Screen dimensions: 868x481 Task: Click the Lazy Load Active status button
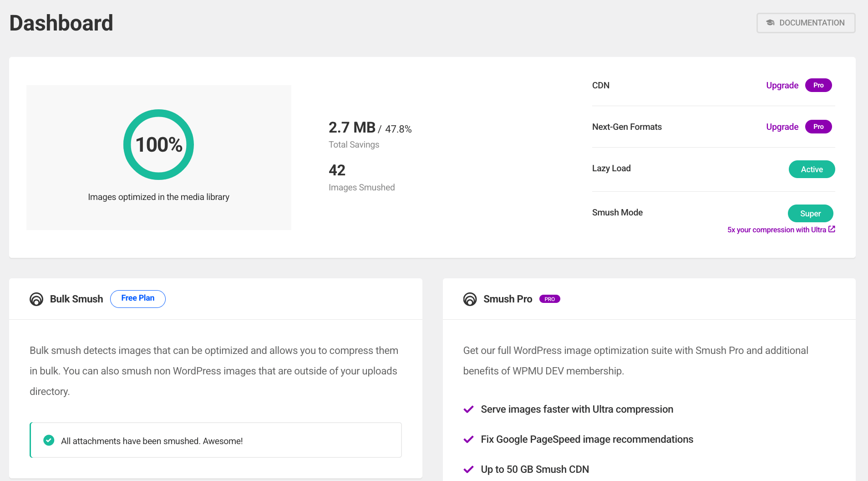[x=812, y=169]
